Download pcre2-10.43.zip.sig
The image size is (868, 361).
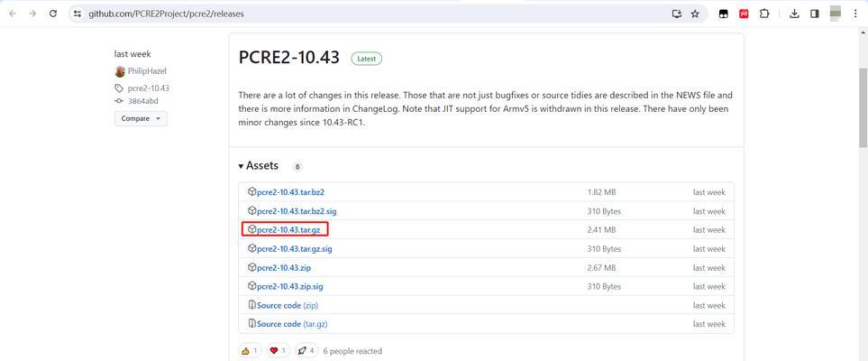pos(290,286)
